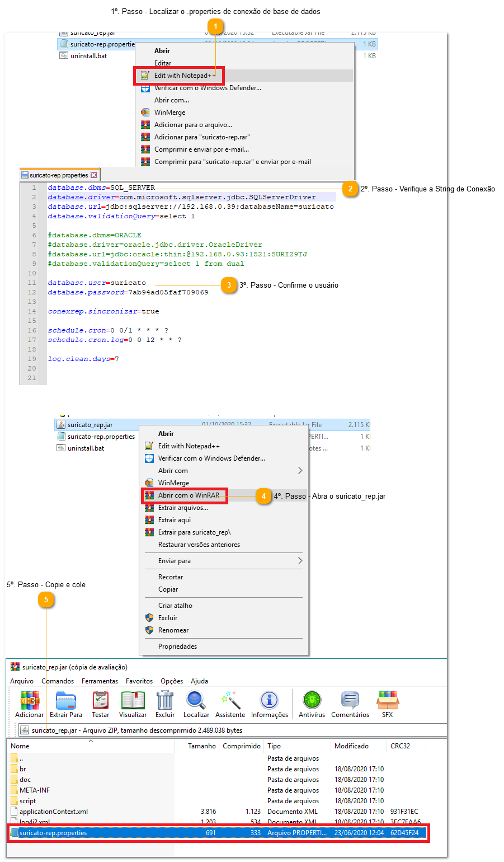Choose Comprimir para "suricato-rep.rar" e enviar por e-mail

pos(233,162)
